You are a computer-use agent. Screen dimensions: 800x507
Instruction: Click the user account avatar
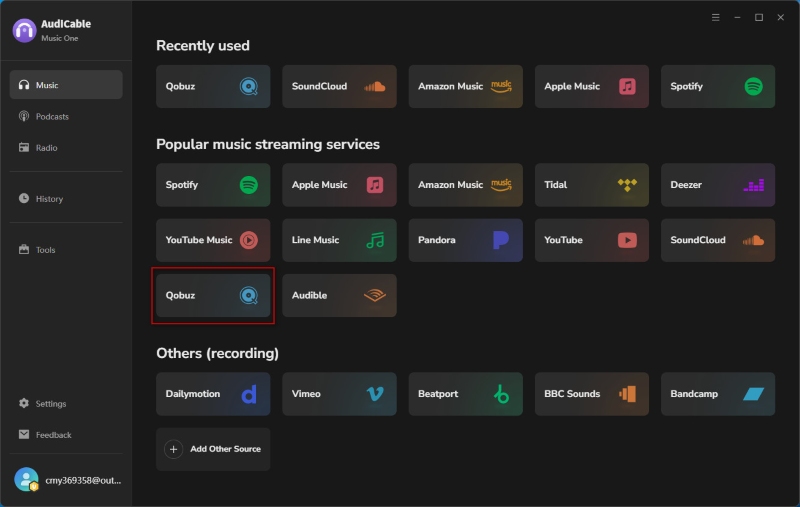click(x=26, y=479)
